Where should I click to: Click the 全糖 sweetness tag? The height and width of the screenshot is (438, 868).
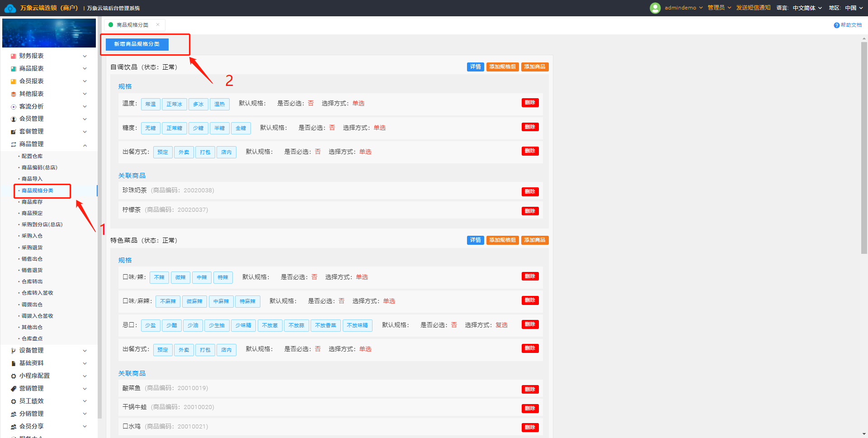pos(241,129)
